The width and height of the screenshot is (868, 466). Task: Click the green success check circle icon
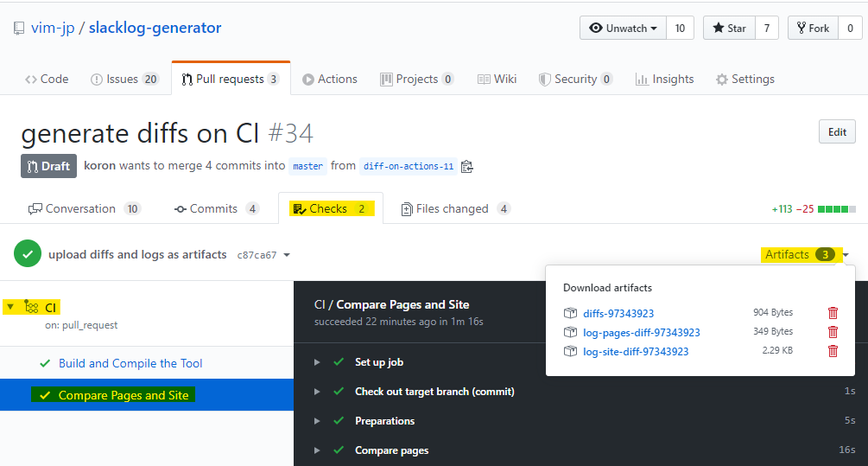tap(28, 254)
